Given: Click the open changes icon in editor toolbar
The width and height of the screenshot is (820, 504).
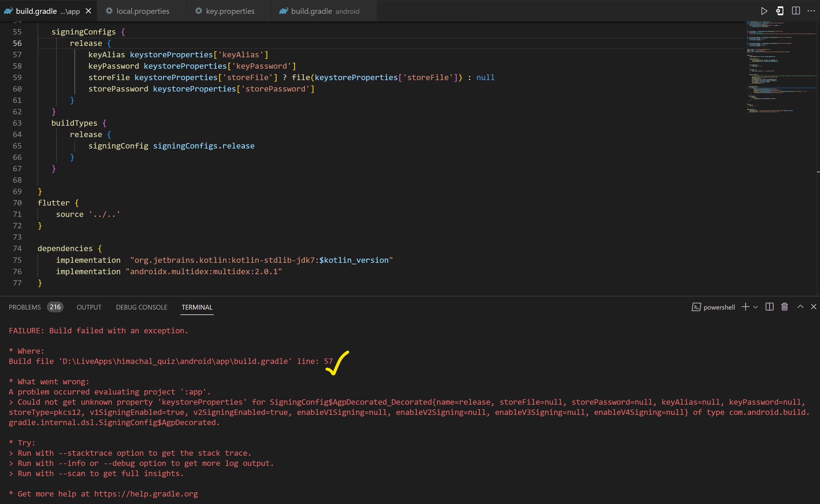Looking at the screenshot, I should (780, 11).
